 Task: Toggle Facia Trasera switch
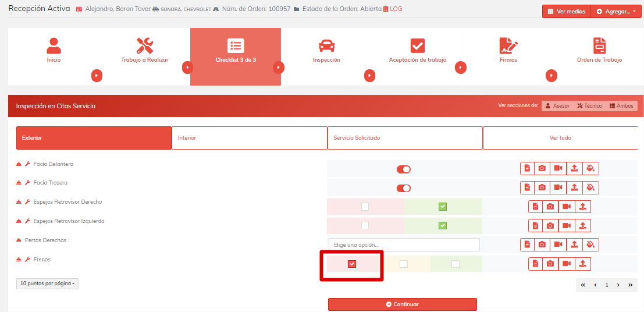tap(404, 188)
